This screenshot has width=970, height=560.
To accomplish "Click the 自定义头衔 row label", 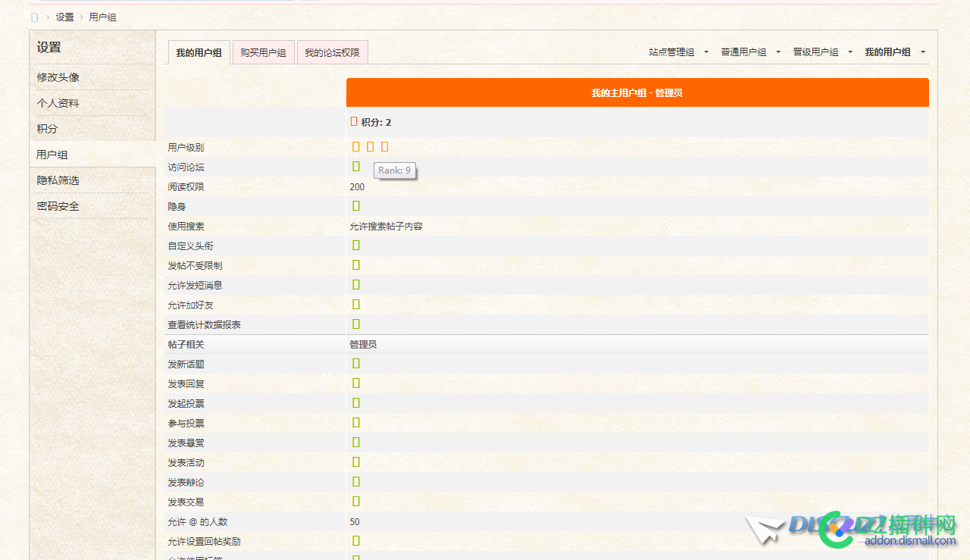I will [190, 246].
